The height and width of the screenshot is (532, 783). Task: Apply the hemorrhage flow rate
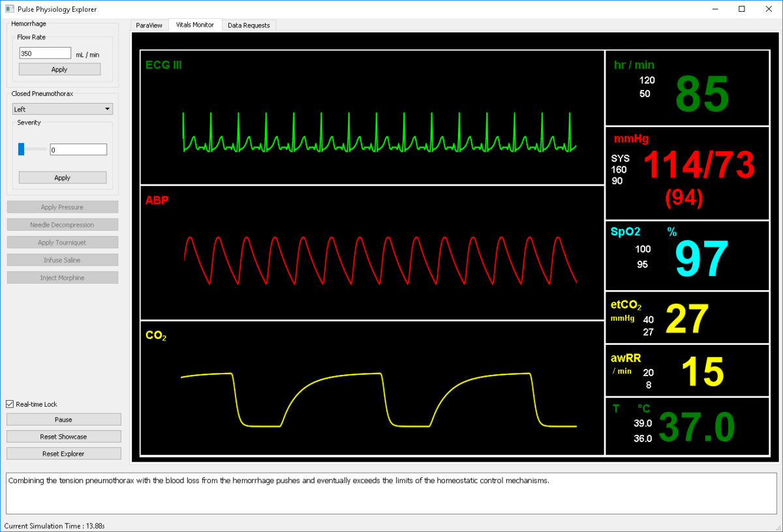click(59, 70)
